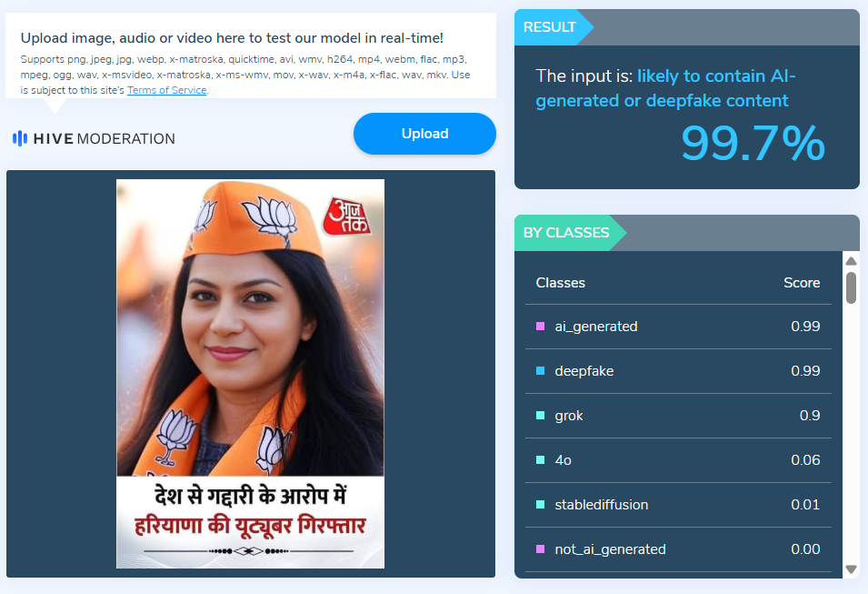Click the Score column header
Screen dimensions: 868x594
tap(802, 283)
